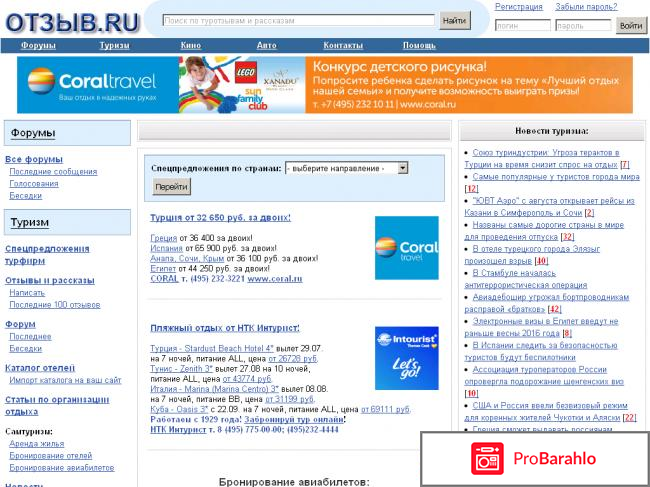Open Анапа, Сочи, Крым link

point(187,258)
